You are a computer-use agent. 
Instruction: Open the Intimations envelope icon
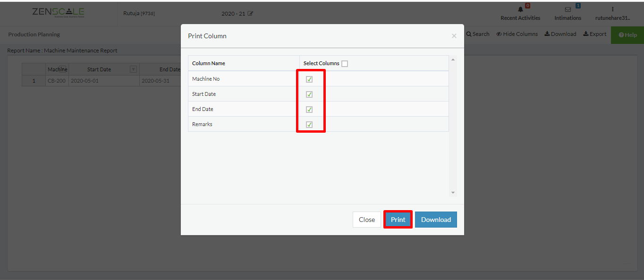click(x=568, y=9)
